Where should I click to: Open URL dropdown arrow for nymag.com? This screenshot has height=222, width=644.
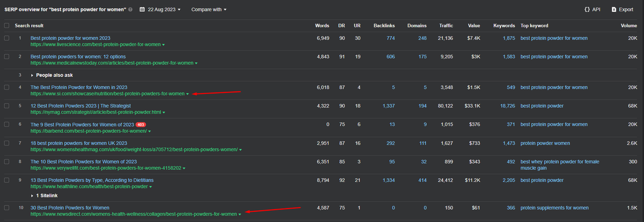tap(163, 112)
